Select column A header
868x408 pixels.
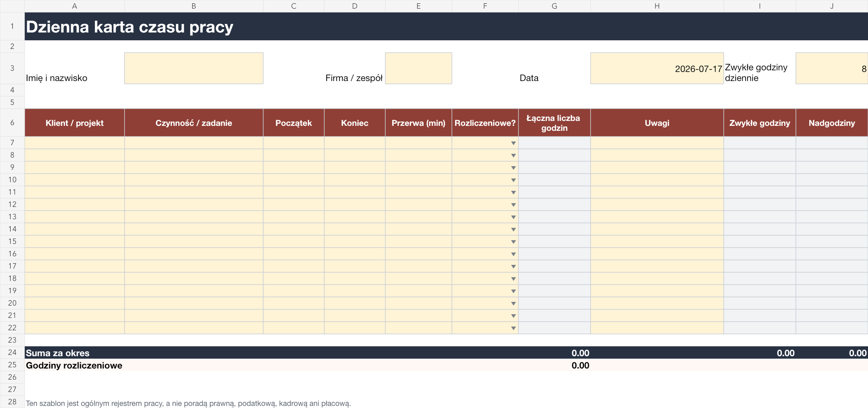74,6
